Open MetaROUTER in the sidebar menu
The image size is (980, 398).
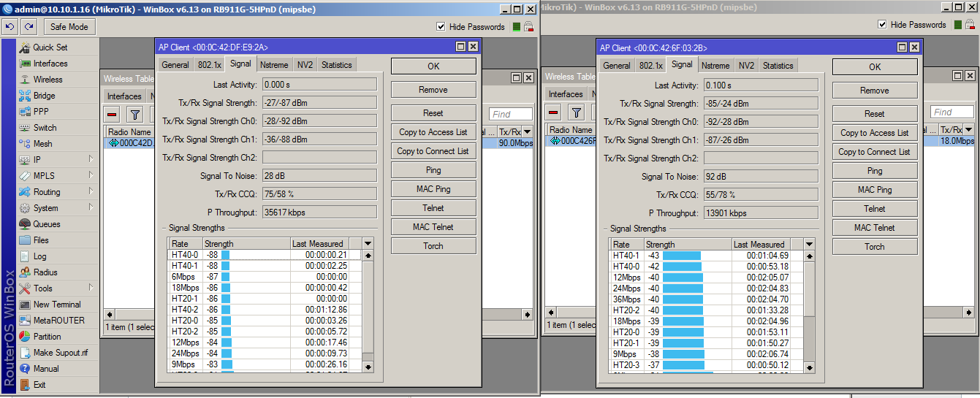(x=58, y=321)
